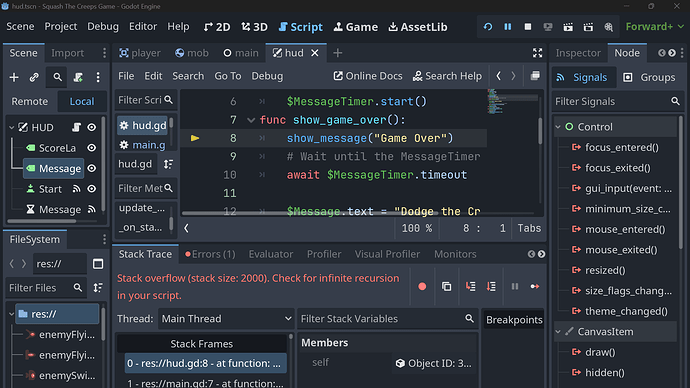Image resolution: width=690 pixels, height=388 pixels.
Task: Copy error message icon
Action: tap(446, 287)
